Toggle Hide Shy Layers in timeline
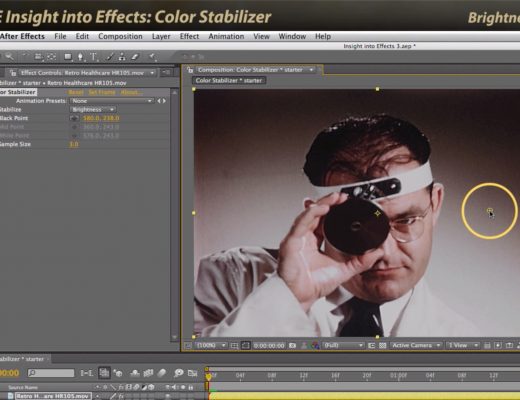Viewport: 520px width, 400px height. (x=135, y=373)
